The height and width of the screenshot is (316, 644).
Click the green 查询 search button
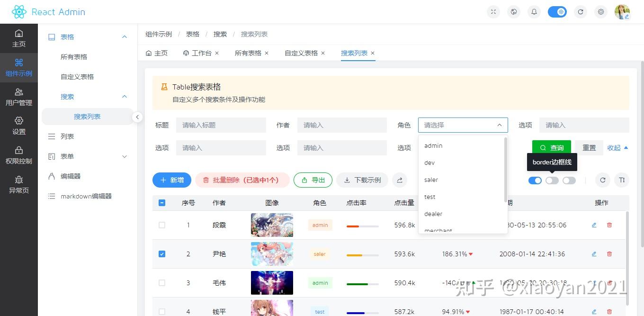(x=551, y=147)
